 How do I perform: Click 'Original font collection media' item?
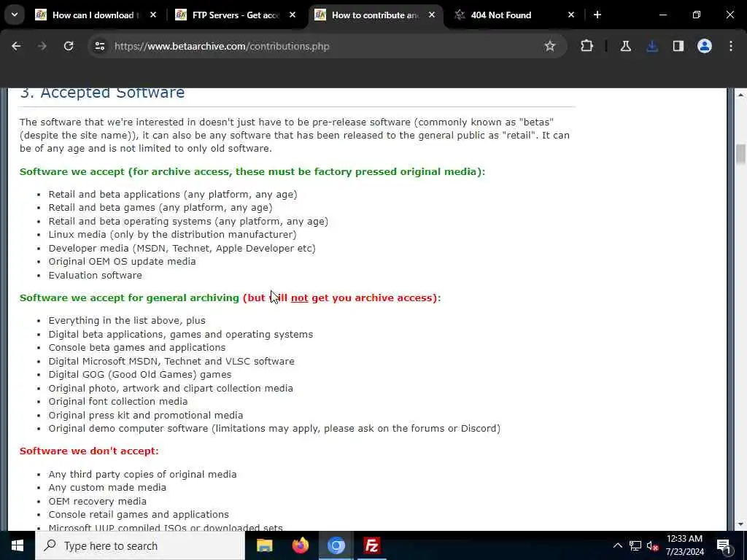pyautogui.click(x=117, y=402)
